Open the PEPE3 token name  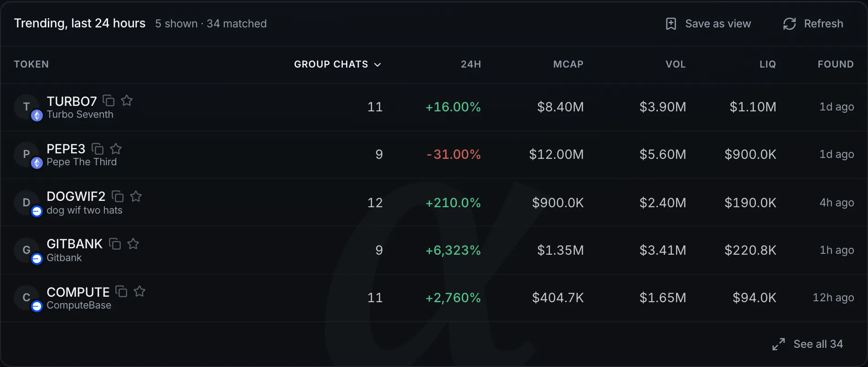point(66,149)
